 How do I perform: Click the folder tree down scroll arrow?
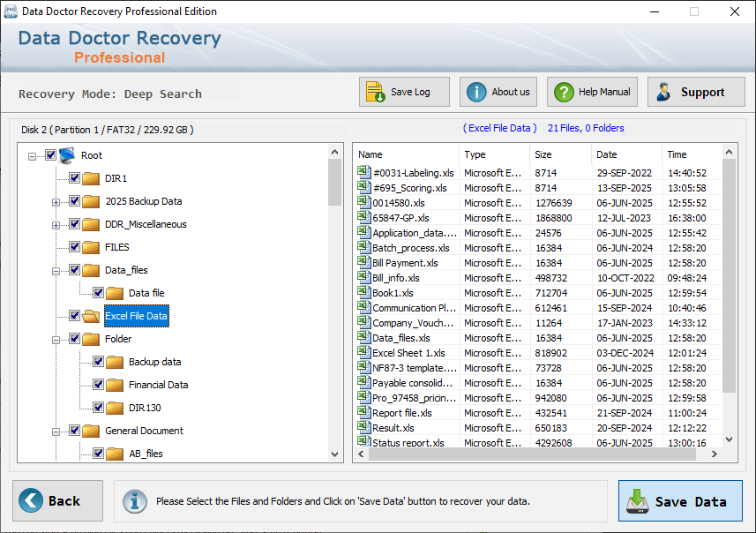click(334, 454)
